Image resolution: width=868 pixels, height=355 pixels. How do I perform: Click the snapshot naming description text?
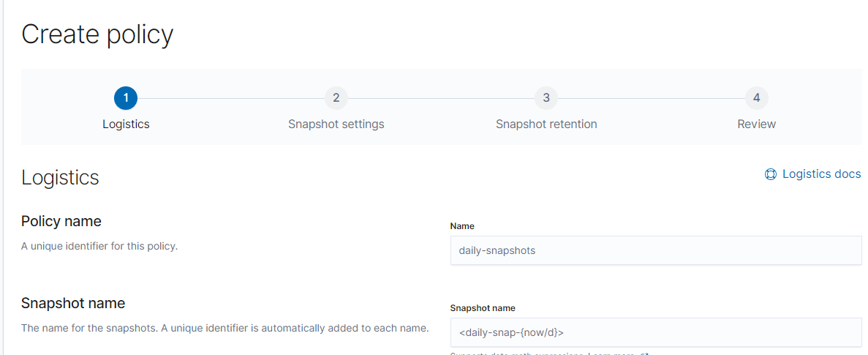(x=224, y=328)
